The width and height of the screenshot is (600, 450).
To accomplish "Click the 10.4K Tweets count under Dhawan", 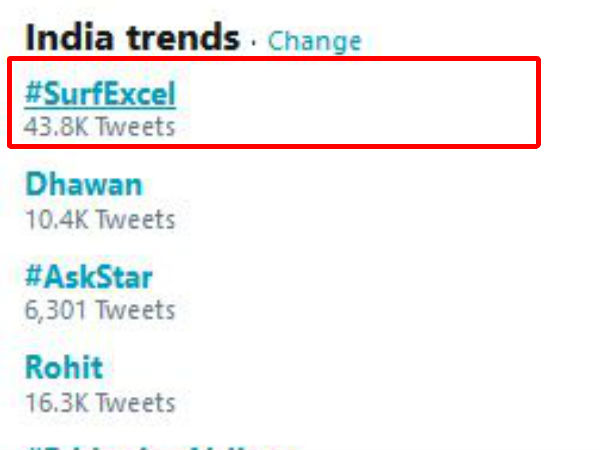I will (100, 218).
